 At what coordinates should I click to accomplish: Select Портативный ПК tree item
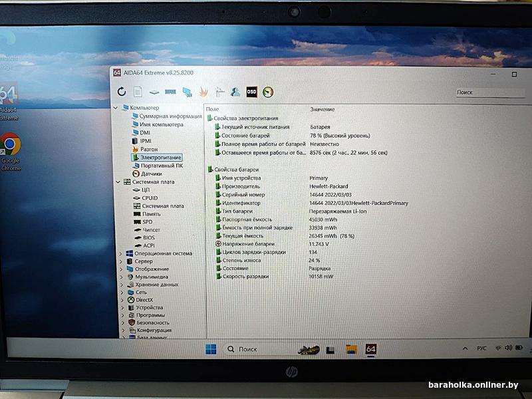pyautogui.click(x=162, y=166)
